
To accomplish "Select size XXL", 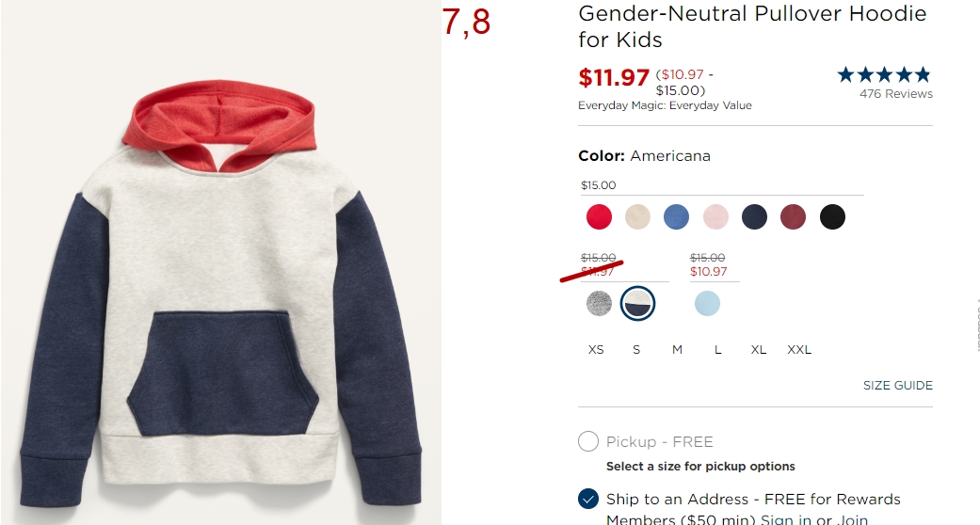I will coord(799,350).
